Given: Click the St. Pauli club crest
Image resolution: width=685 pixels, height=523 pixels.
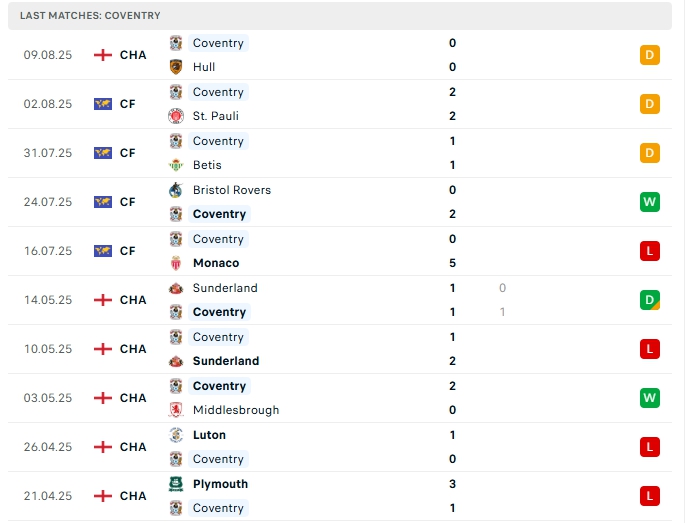Looking at the screenshot, I should (x=176, y=116).
